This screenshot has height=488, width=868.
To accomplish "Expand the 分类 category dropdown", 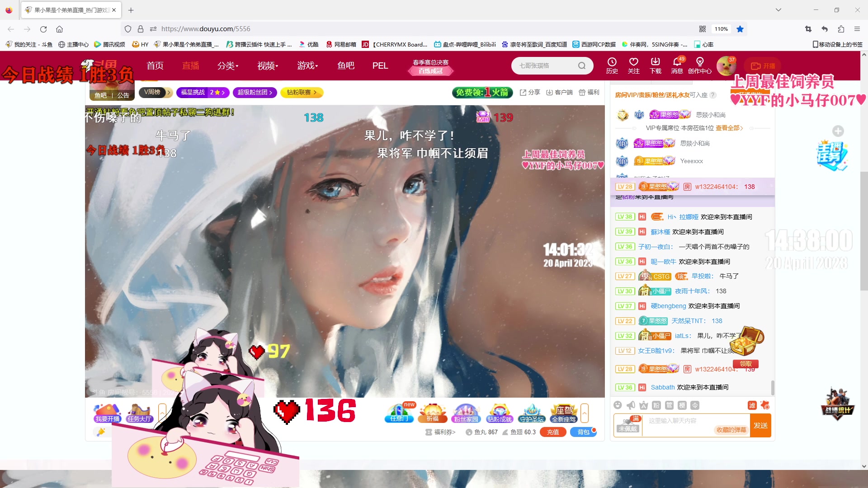I will pyautogui.click(x=227, y=66).
